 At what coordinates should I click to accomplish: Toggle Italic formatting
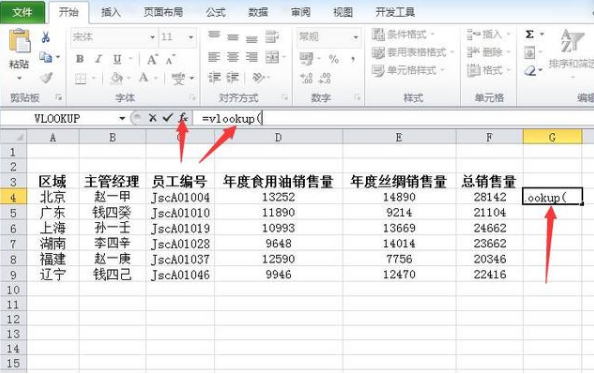coord(98,59)
